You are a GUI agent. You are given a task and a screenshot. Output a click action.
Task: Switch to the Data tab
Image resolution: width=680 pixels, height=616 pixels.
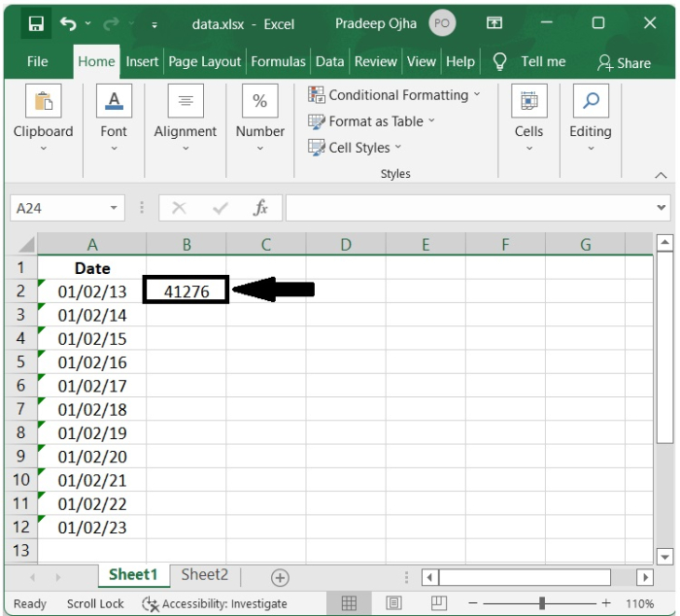pyautogui.click(x=329, y=61)
